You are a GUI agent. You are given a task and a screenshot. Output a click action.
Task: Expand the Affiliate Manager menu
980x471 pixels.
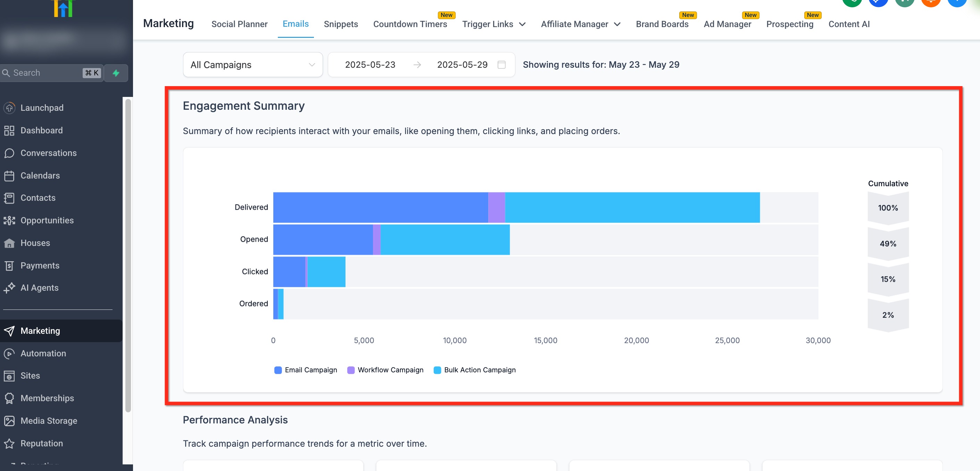coord(581,24)
